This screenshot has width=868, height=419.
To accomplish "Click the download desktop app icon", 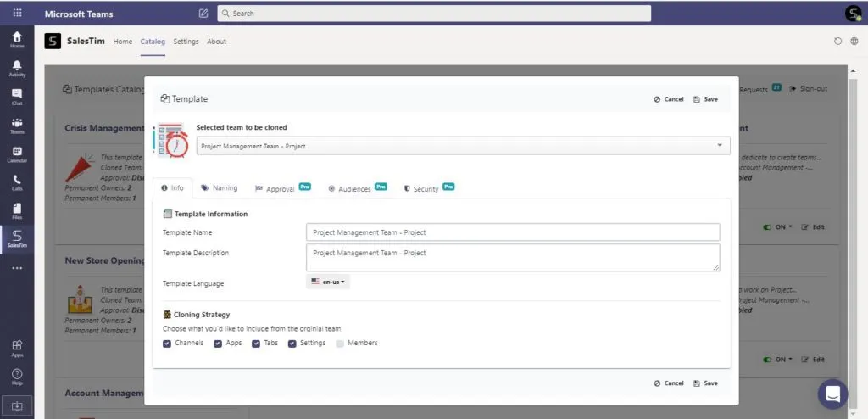I will [17, 406].
